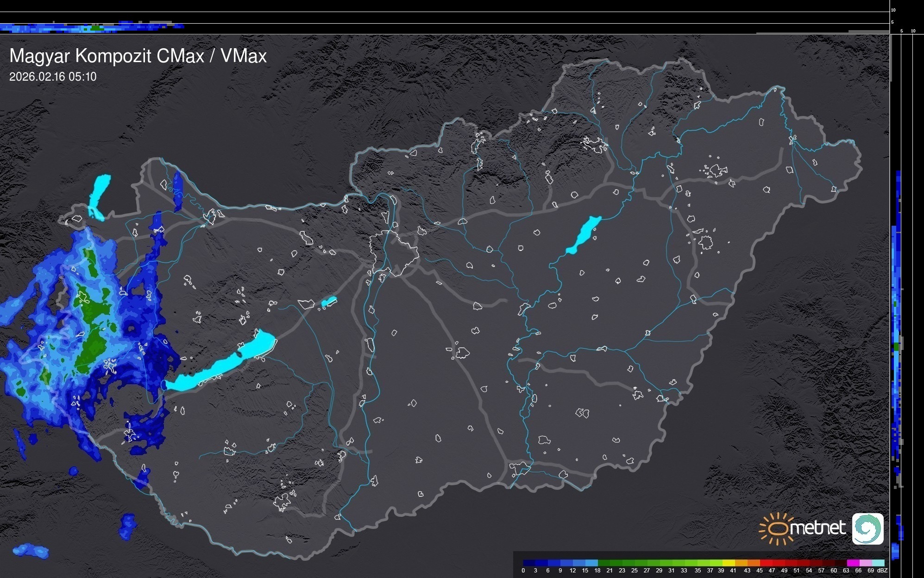Screen dimensions: 924x578
Task: Click the metnet sun logo
Action: (777, 528)
